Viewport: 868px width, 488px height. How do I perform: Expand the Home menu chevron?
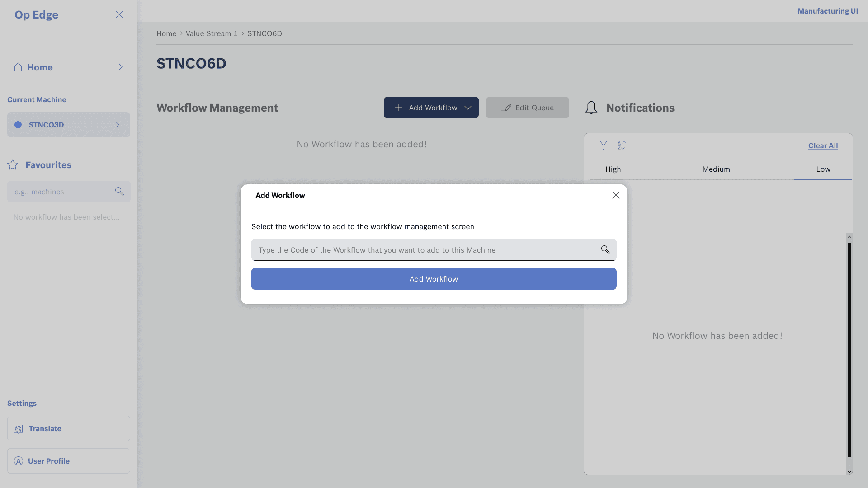coord(121,67)
